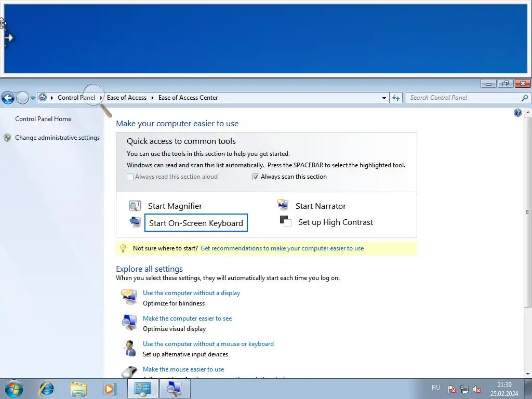
Task: Select the Control Panel breadcrumb
Action: (76, 97)
